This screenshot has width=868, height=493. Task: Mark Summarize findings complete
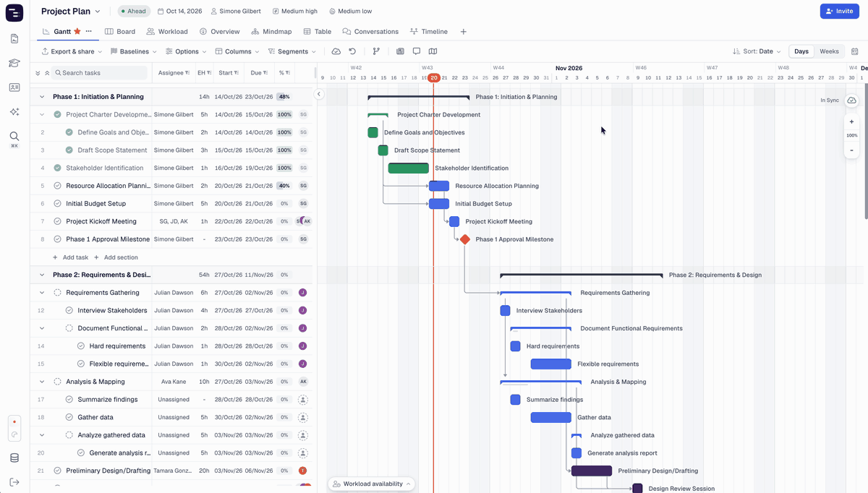(x=69, y=399)
